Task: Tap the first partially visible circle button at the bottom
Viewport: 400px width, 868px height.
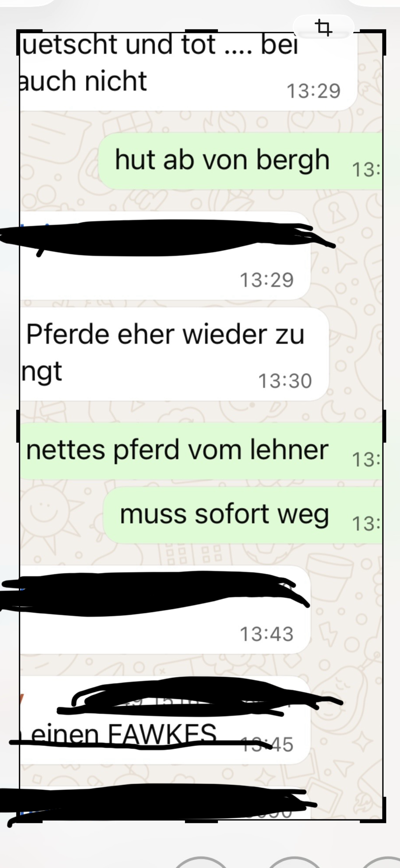Action: (201, 862)
